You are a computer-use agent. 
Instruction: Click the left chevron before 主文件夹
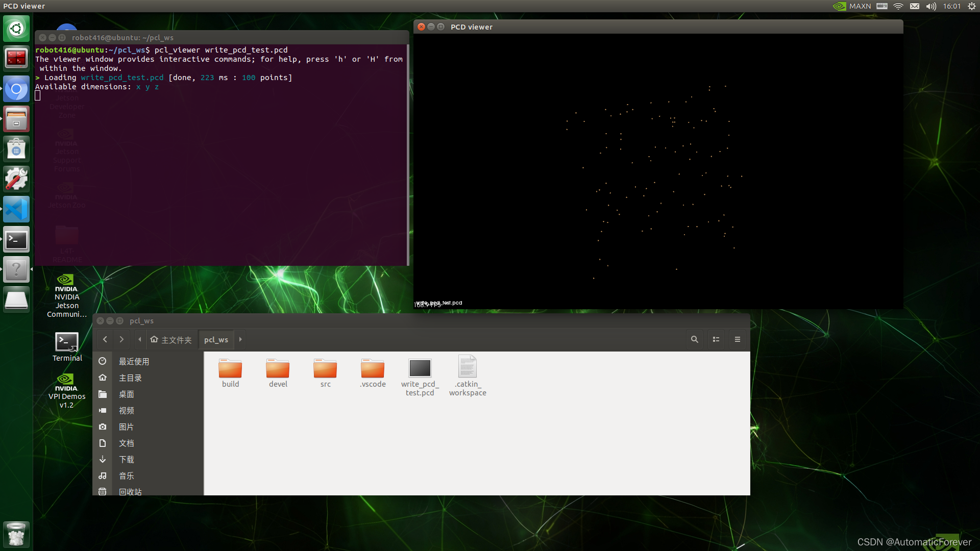pyautogui.click(x=139, y=339)
